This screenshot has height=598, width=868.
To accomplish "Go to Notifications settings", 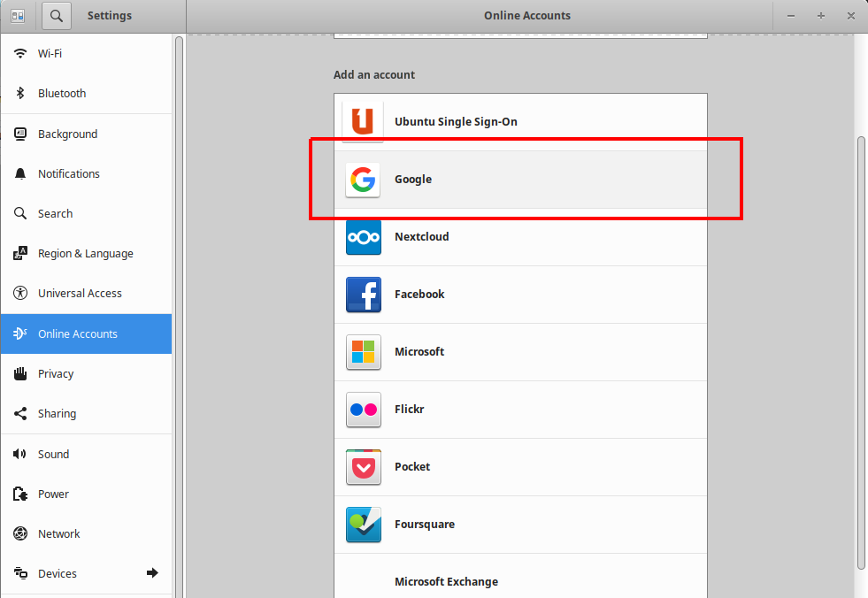I will click(87, 174).
